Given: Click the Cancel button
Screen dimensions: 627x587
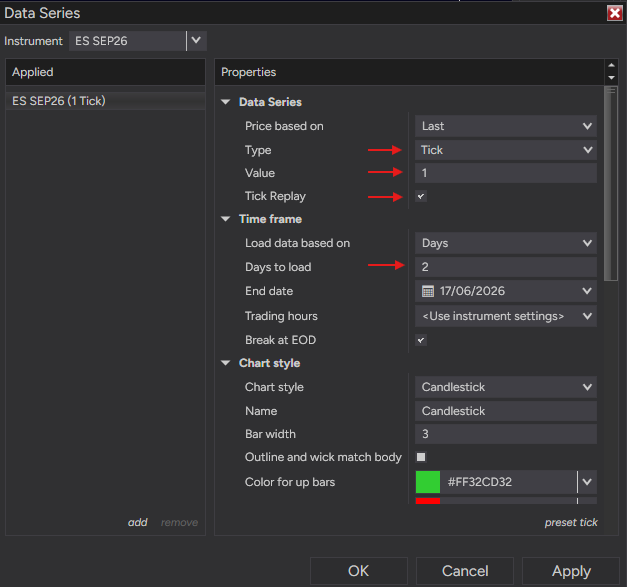Looking at the screenshot, I should [465, 571].
